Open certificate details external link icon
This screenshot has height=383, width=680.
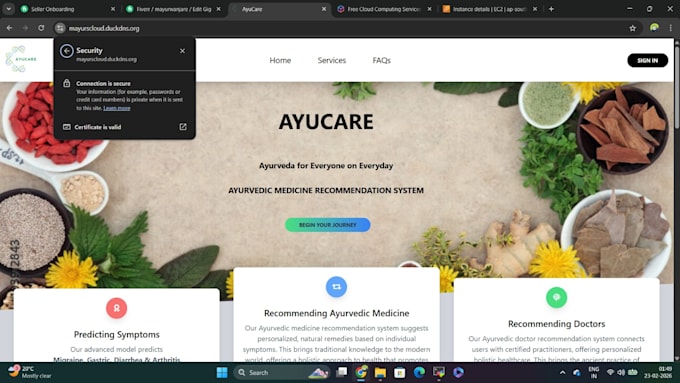coord(183,127)
